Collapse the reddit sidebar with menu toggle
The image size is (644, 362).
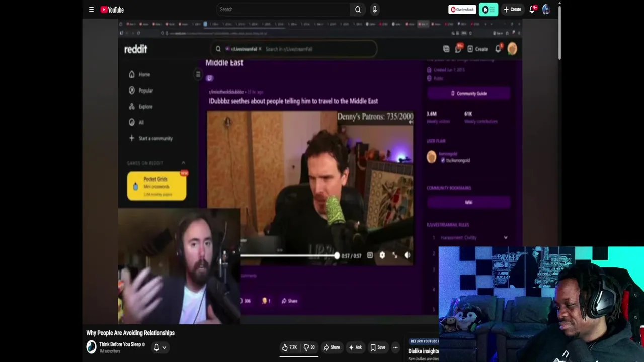click(x=198, y=74)
